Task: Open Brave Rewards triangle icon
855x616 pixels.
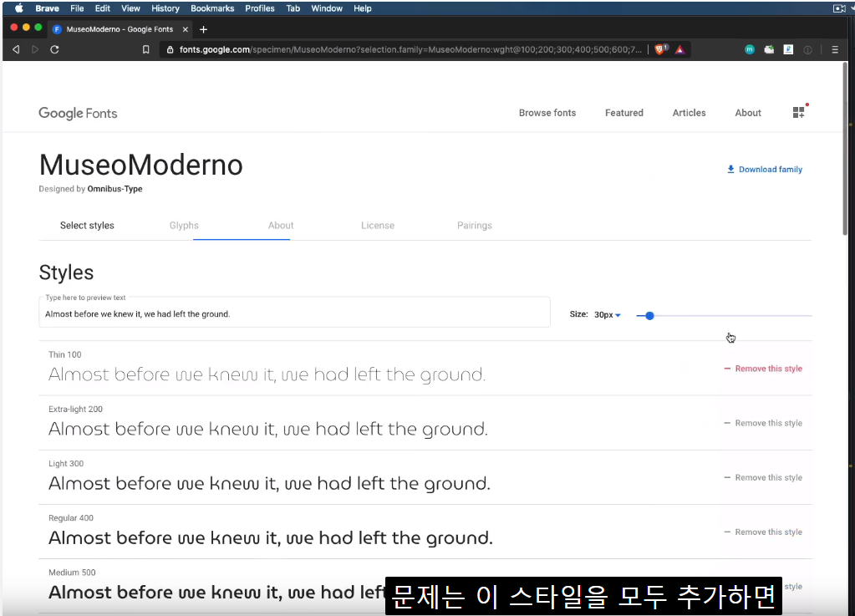Action: [x=679, y=49]
